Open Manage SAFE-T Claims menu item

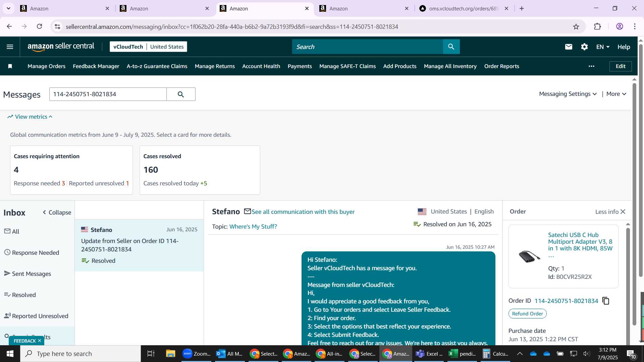pos(347,66)
